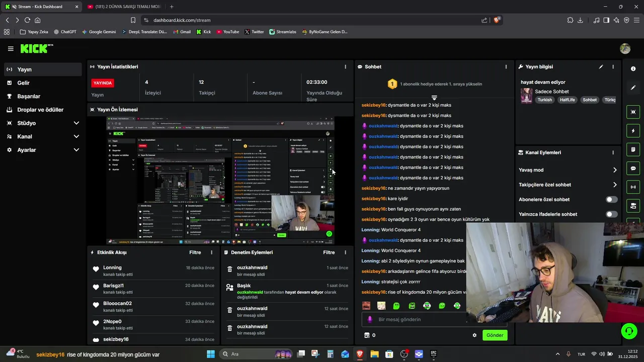
Task: Open OBS Studio from taskbar
Action: (404, 354)
